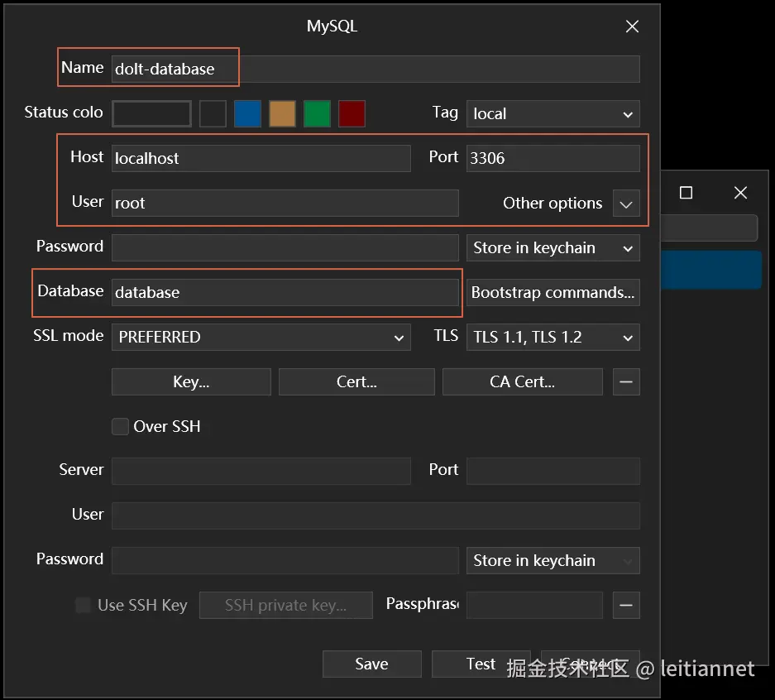Maximize the background window

(x=686, y=192)
